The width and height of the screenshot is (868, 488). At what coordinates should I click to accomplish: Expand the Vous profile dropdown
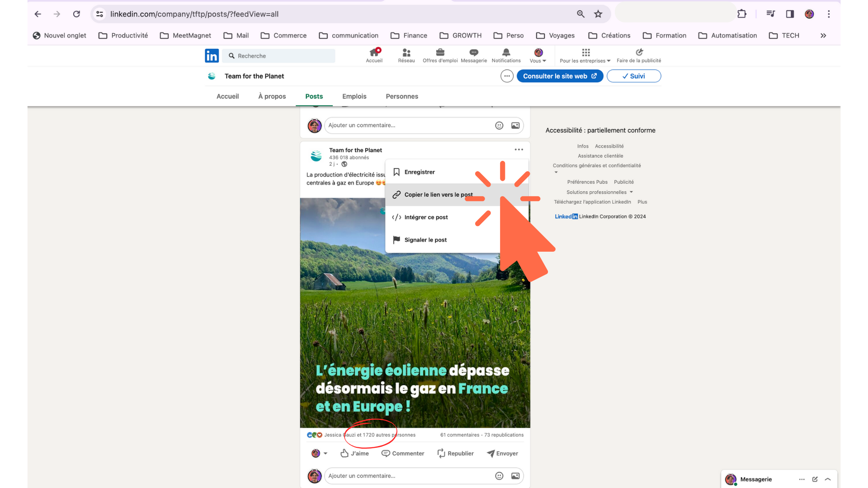(x=537, y=56)
